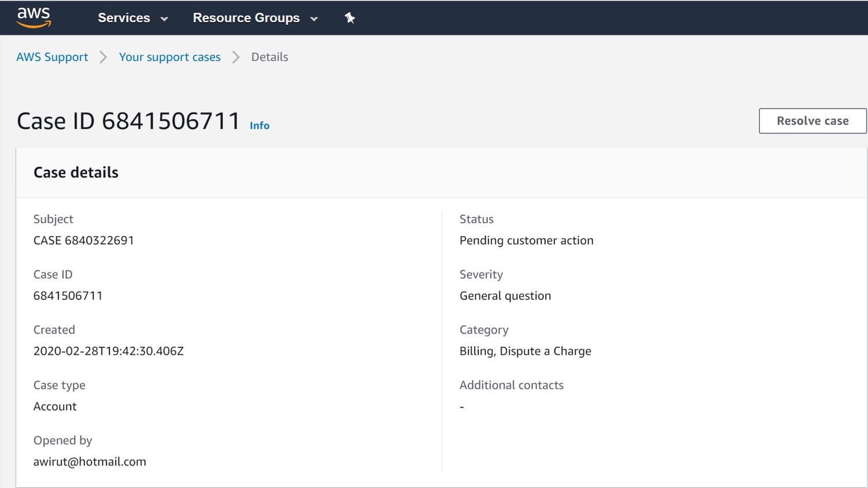This screenshot has height=488, width=868.
Task: Open the Info link beside Case ID
Action: pos(259,126)
